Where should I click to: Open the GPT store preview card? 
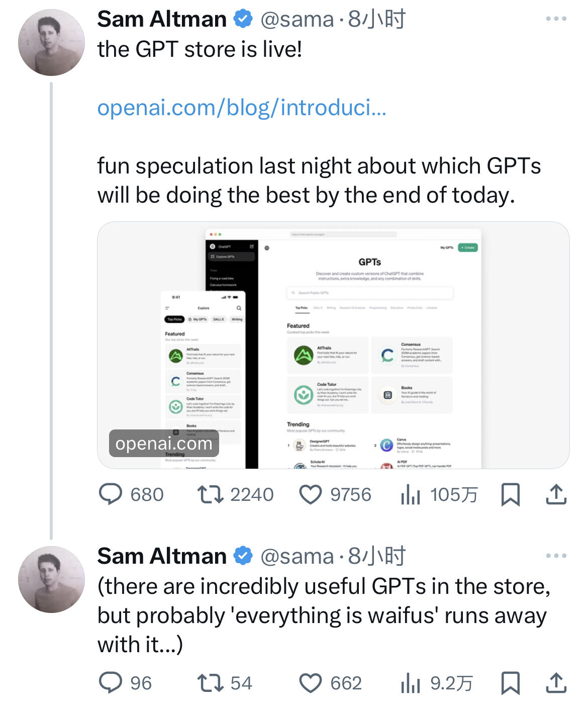point(333,345)
